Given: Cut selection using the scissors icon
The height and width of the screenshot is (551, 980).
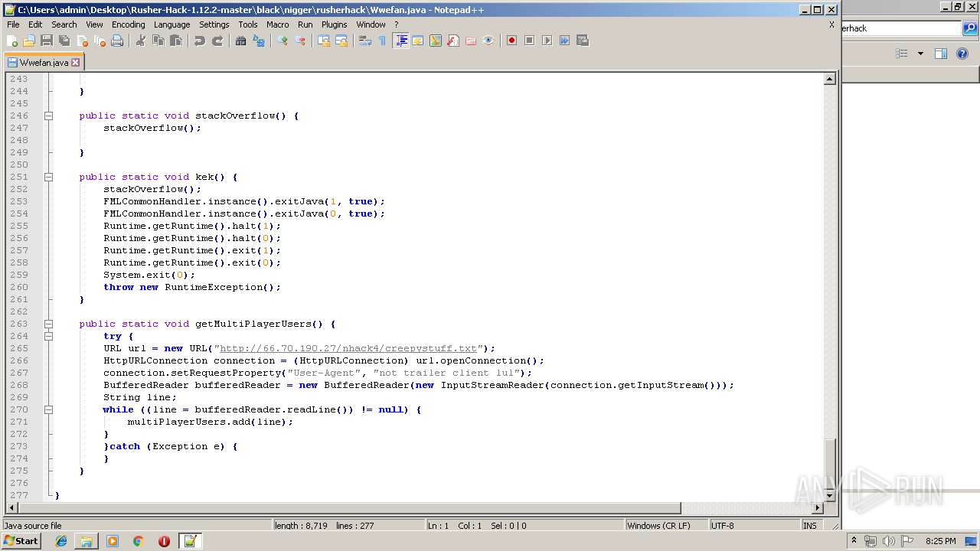Looking at the screenshot, I should [140, 41].
